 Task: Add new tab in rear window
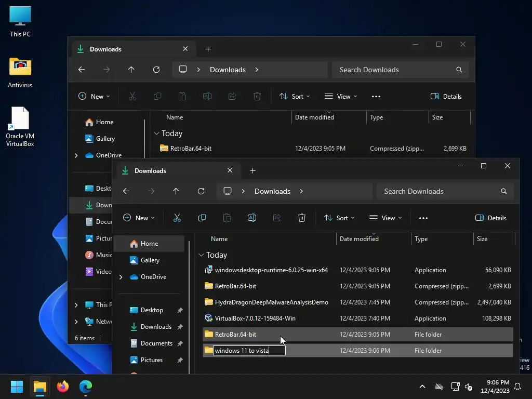208,49
